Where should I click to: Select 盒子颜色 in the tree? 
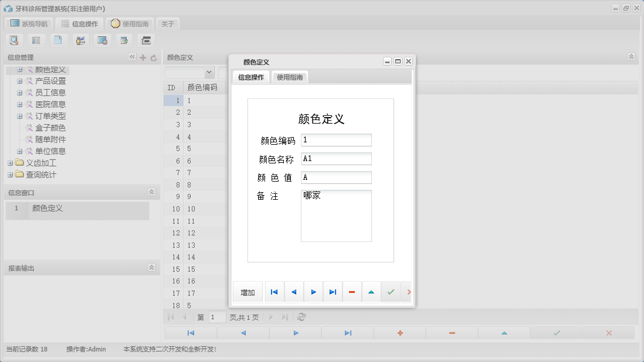pos(50,128)
